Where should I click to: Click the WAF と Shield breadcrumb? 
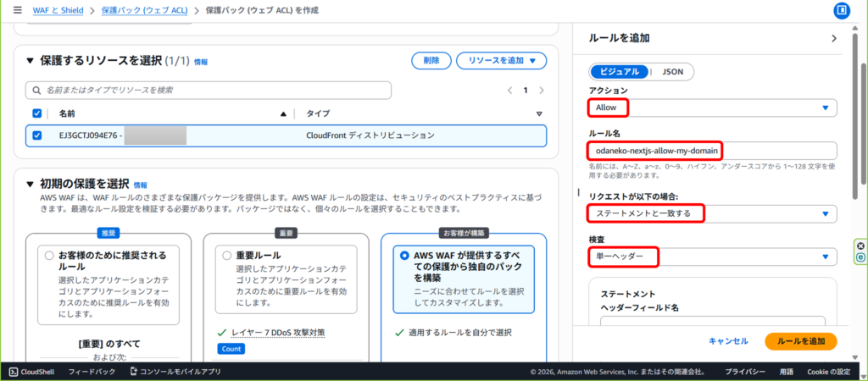point(58,11)
